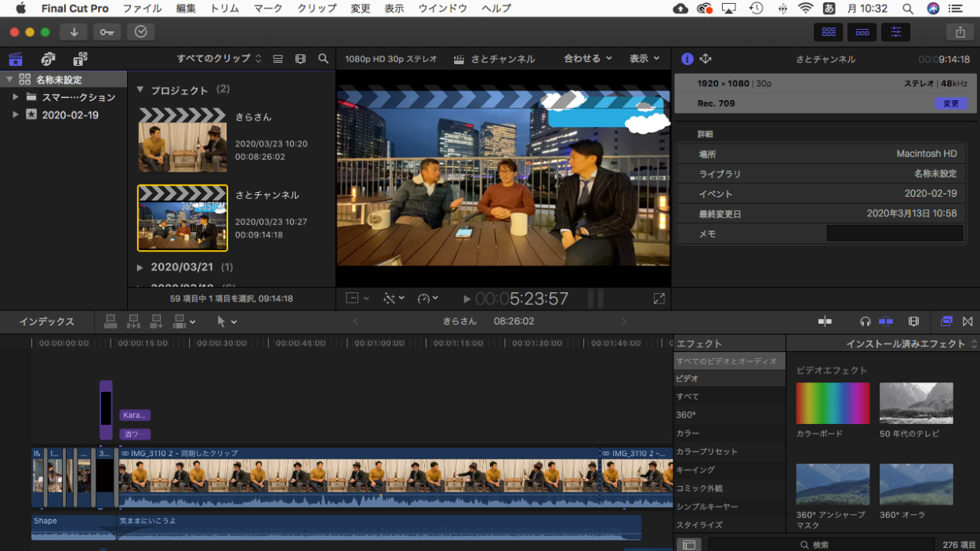Toggle the inspector panel visibility
Image resolution: width=980 pixels, height=551 pixels.
(895, 32)
